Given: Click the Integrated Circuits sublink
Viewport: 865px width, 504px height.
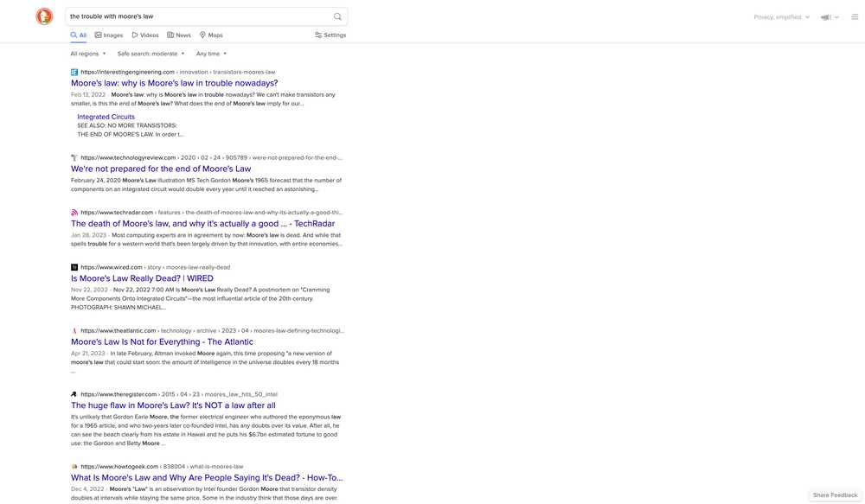Looking at the screenshot, I should tap(106, 117).
